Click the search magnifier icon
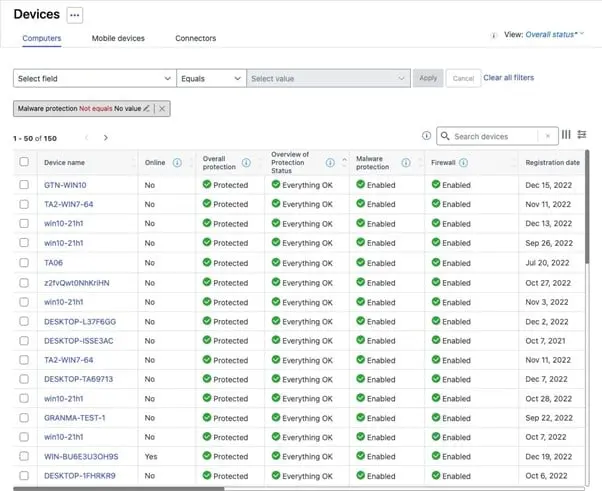 pyautogui.click(x=445, y=136)
